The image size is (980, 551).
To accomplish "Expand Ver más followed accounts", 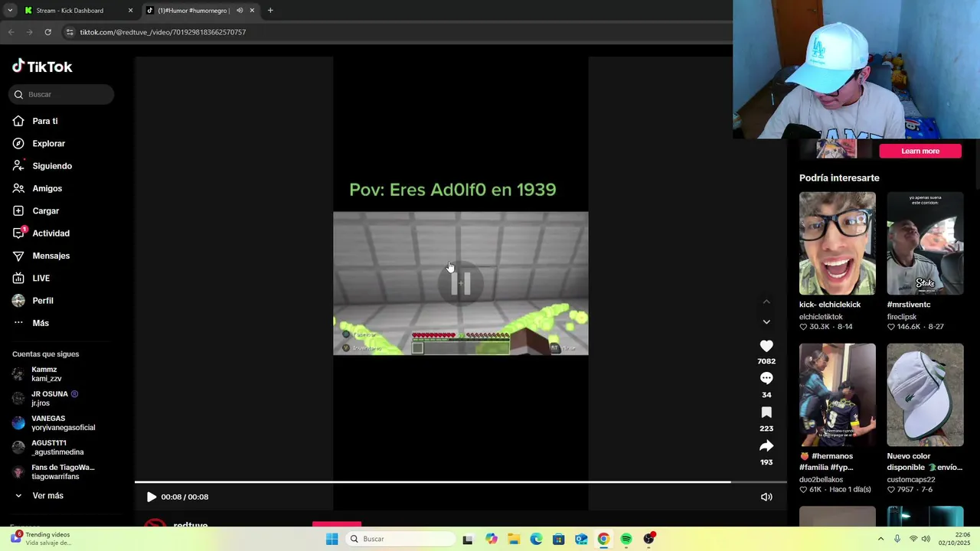I will 47,496.
